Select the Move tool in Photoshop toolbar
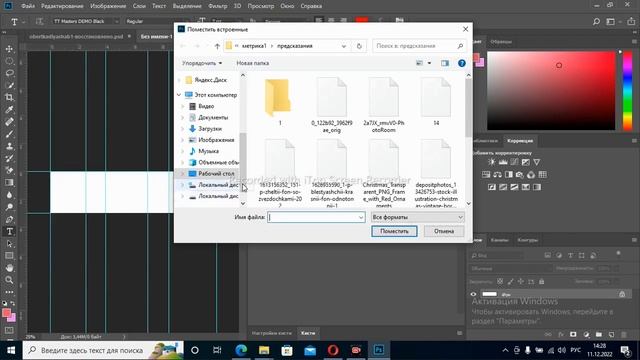This screenshot has width=640, height=360. (x=9, y=49)
